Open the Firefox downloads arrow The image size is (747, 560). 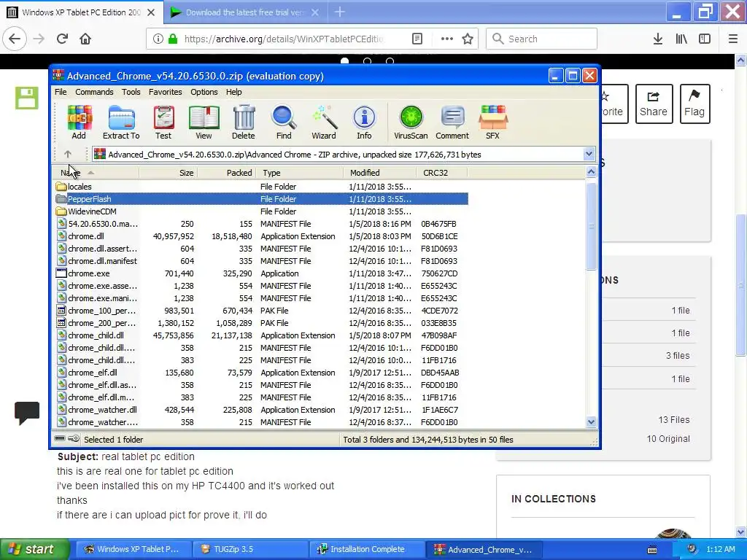click(658, 39)
